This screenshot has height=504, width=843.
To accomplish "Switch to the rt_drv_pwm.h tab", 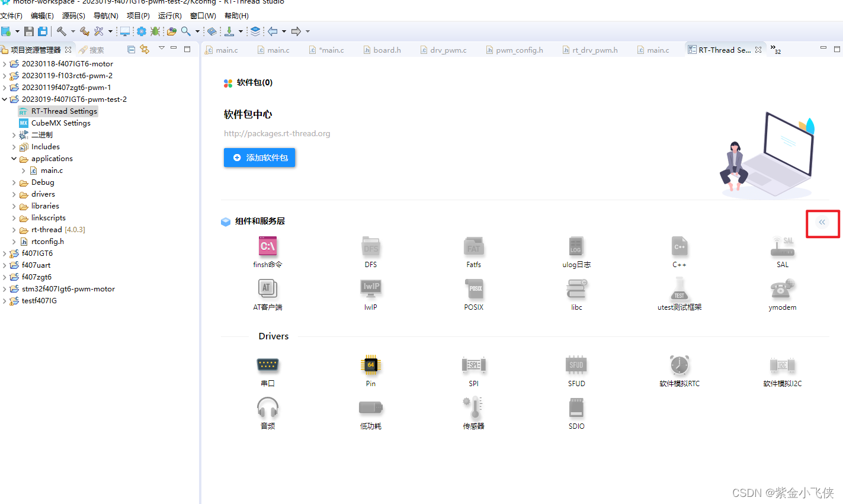I will click(x=590, y=50).
